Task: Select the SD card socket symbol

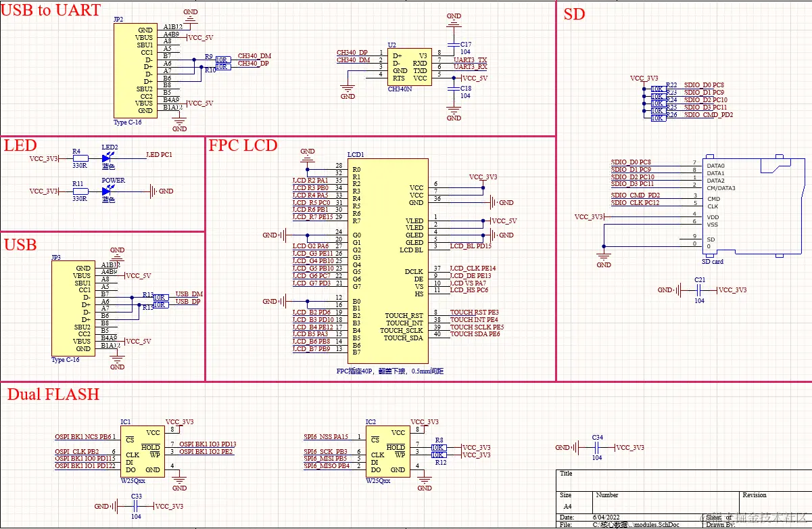Action: tap(754, 206)
